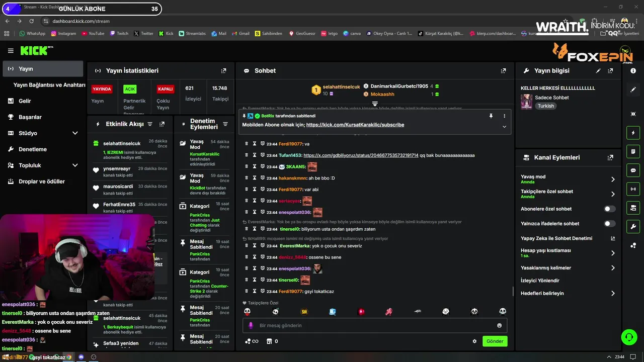Image resolution: width=644 pixels, height=362 pixels.
Task: Delete message icon beside Ferdi19077: var abi
Action: coord(247,190)
